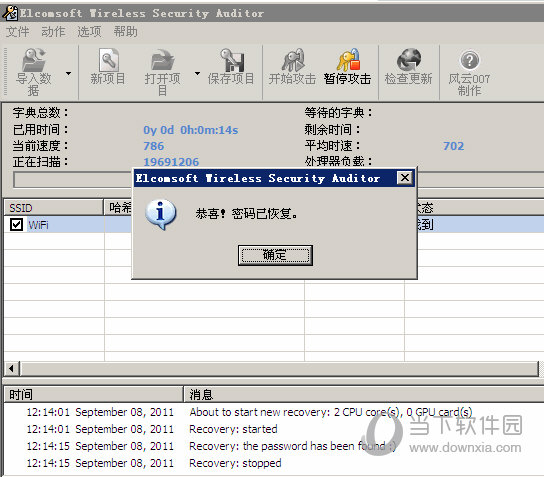Open the 动作 (Action) menu

pyautogui.click(x=53, y=32)
